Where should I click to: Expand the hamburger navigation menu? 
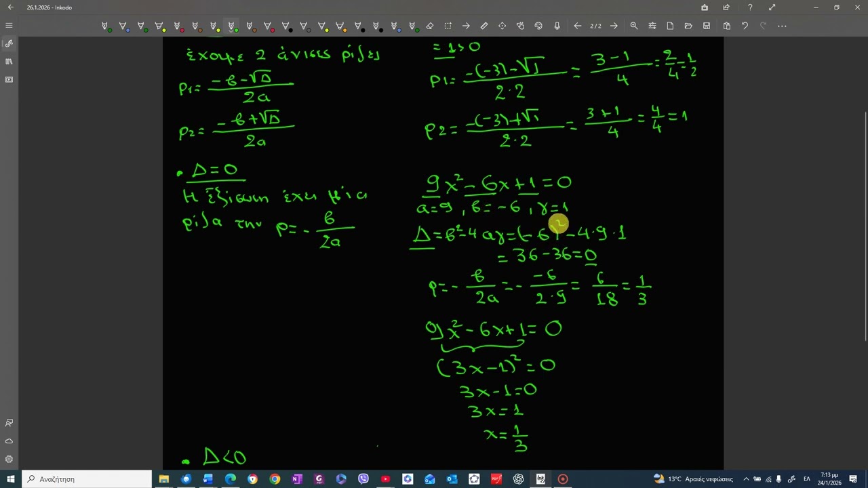point(9,26)
